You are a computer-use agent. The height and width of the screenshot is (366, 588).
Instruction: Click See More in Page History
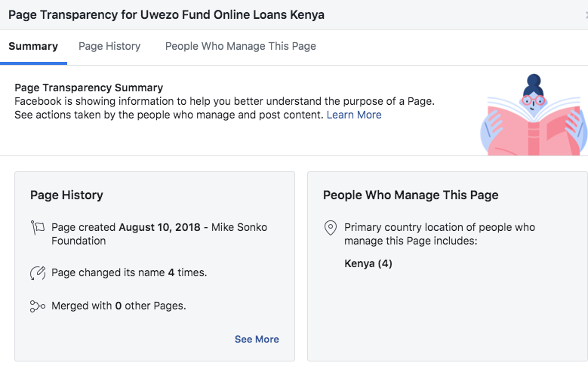tap(257, 339)
